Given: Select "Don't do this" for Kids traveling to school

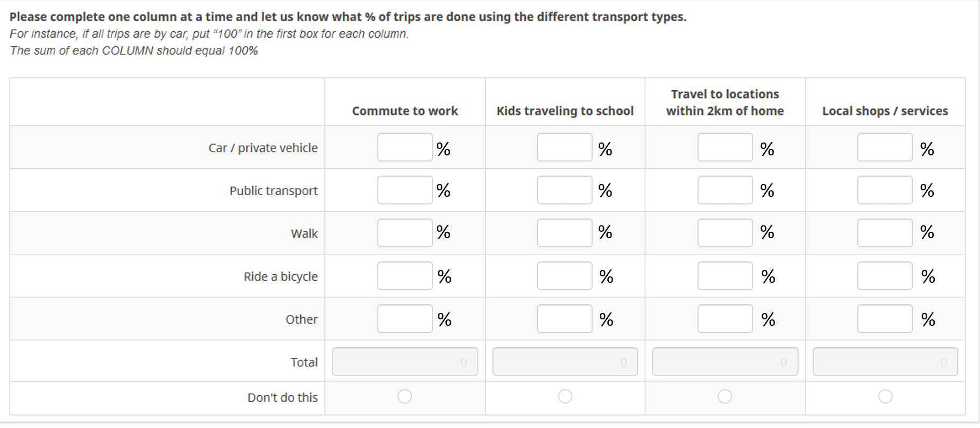Looking at the screenshot, I should (565, 397).
